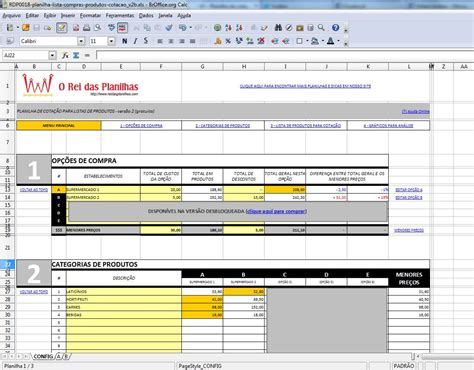This screenshot has height=370, width=474.
Task: Toggle center horizontally alignment
Action: pyautogui.click(x=171, y=41)
